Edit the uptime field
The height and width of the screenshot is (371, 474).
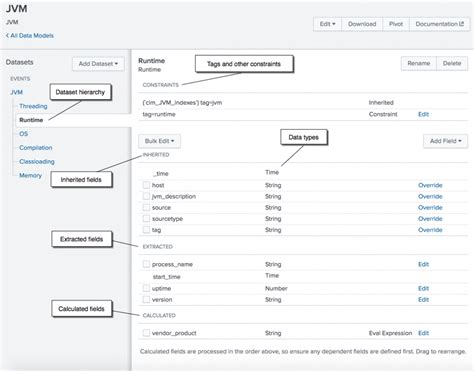tap(423, 289)
